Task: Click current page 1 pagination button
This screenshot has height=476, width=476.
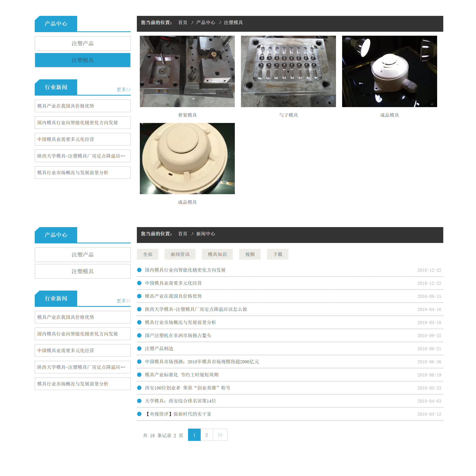Action: 194,435
